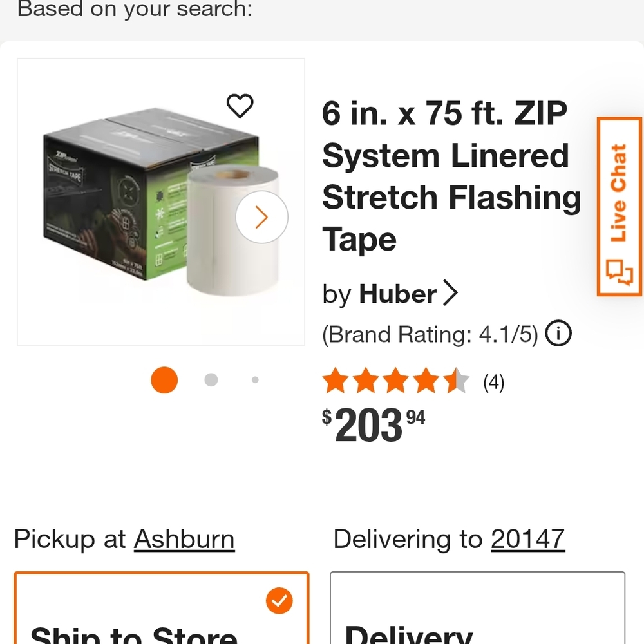Click the chat bubble in the Live Chat tab
Screen dimensions: 644x644
(619, 273)
